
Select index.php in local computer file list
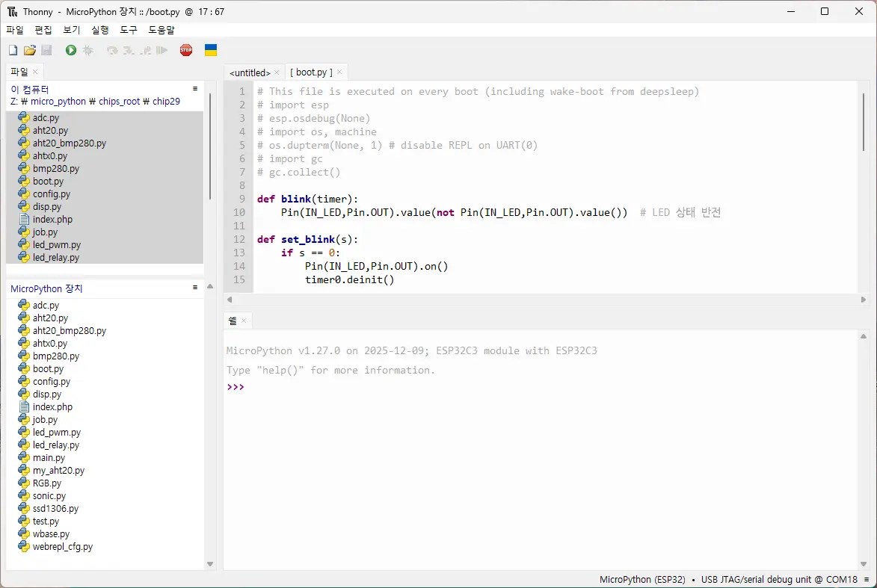click(52, 220)
